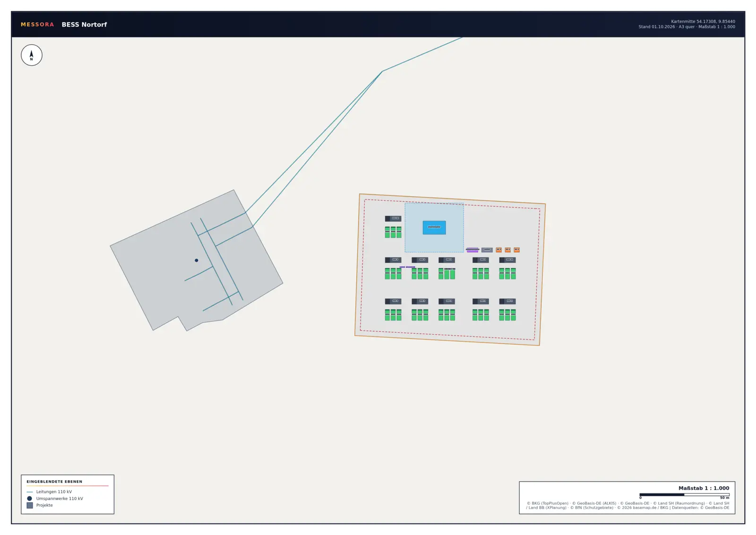
Task: Click the BESS Nortorf title
Action: tap(84, 25)
